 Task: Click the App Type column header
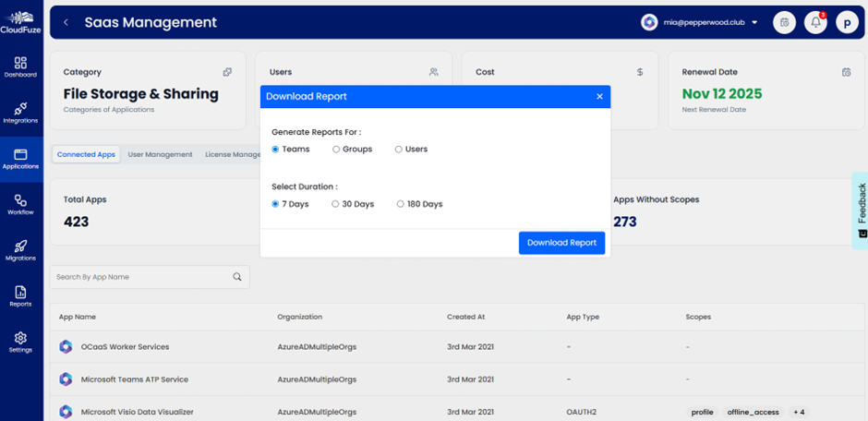click(583, 317)
